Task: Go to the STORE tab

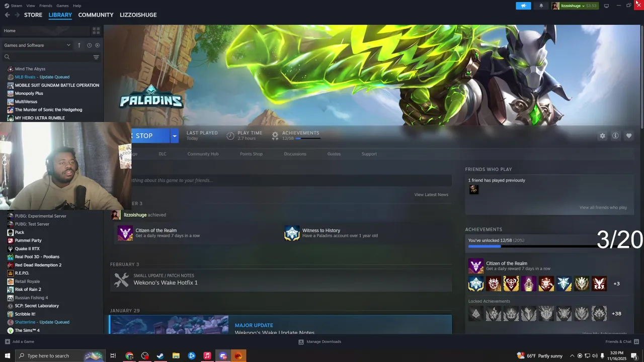Action: (x=33, y=15)
